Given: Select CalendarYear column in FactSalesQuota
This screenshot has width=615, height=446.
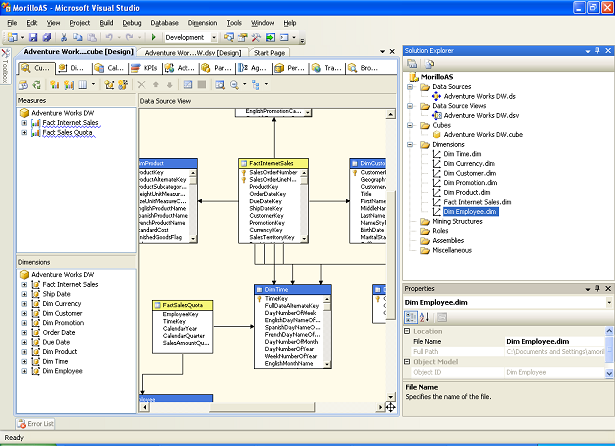Looking at the screenshot, I should 180,329.
